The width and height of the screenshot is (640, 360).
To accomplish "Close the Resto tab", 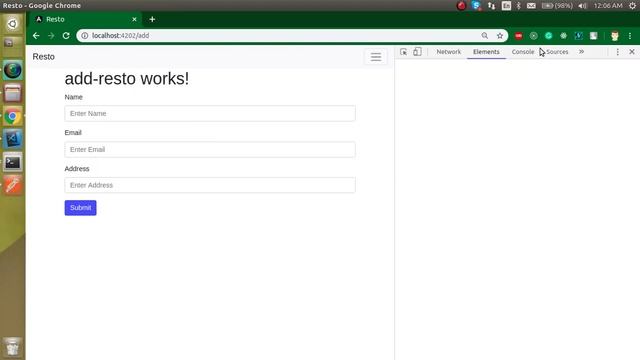I will 134,19.
